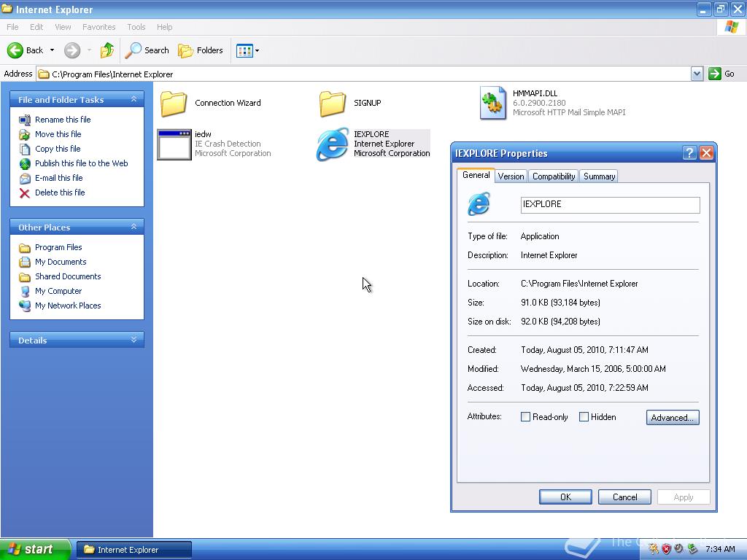Click Rename this file
The image size is (747, 560).
[63, 120]
